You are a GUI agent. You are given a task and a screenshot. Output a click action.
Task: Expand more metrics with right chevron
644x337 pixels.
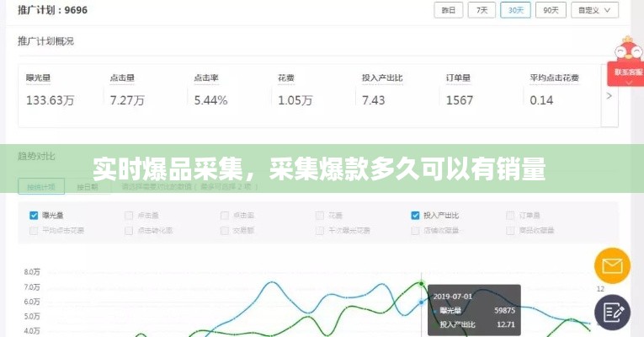(609, 96)
